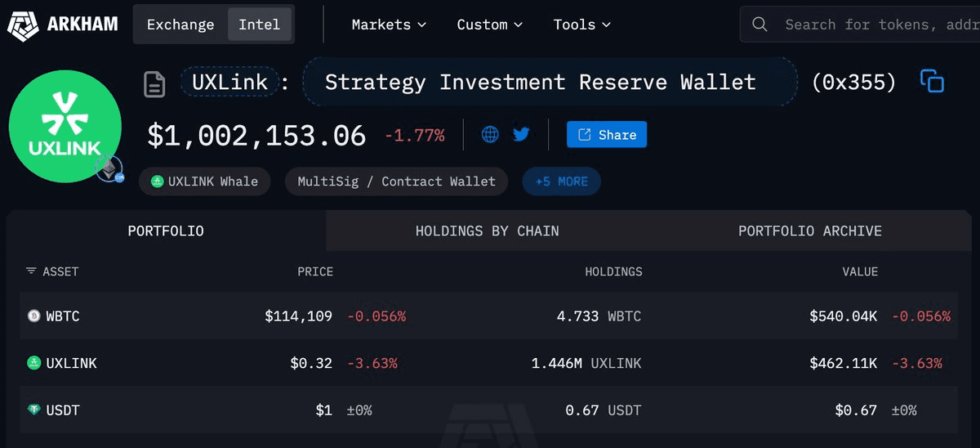The image size is (980, 448).
Task: Select the PORTFOLIO tab
Action: [166, 231]
